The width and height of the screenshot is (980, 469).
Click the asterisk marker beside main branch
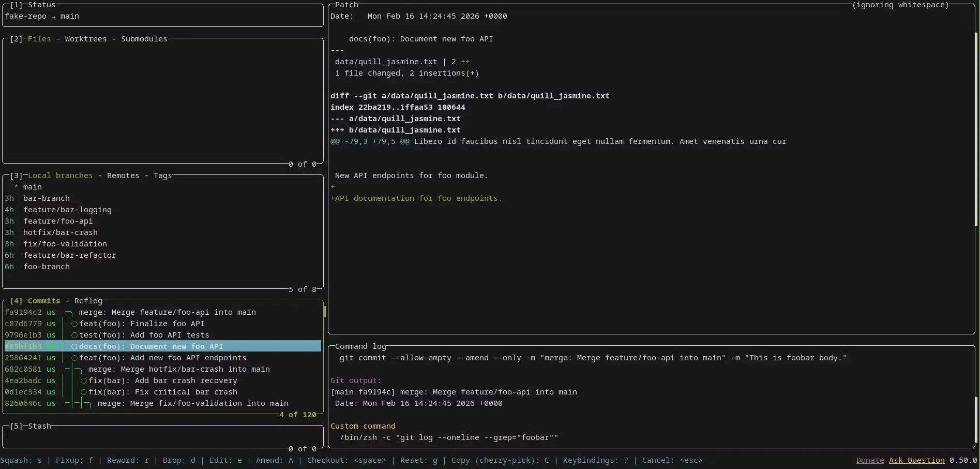[x=16, y=187]
